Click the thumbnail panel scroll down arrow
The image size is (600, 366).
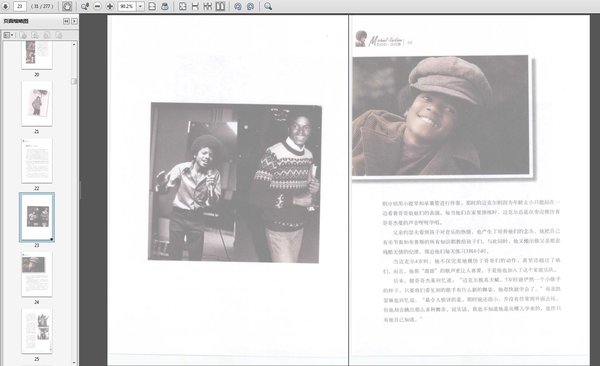tap(74, 363)
